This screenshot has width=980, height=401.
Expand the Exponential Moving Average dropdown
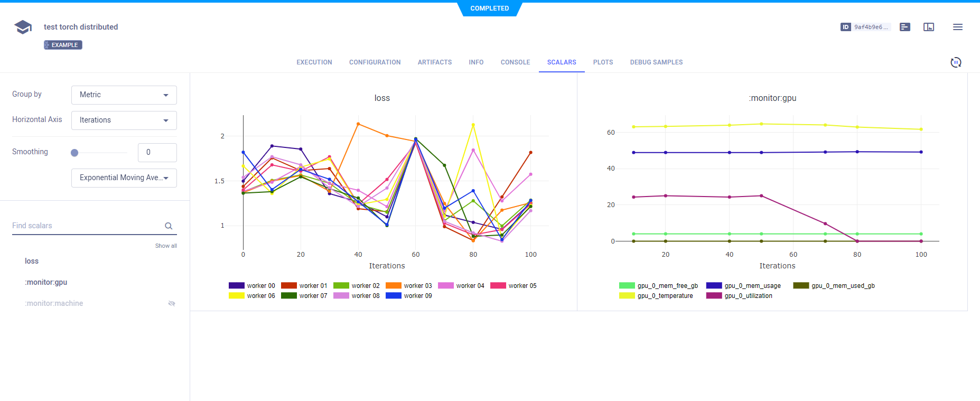[x=124, y=178]
